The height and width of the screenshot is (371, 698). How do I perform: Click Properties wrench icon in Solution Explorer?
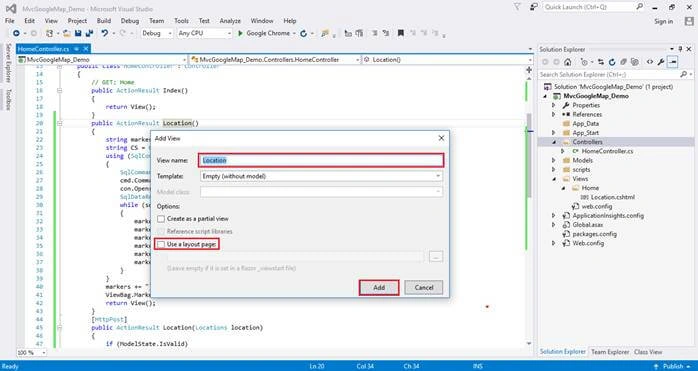point(661,62)
